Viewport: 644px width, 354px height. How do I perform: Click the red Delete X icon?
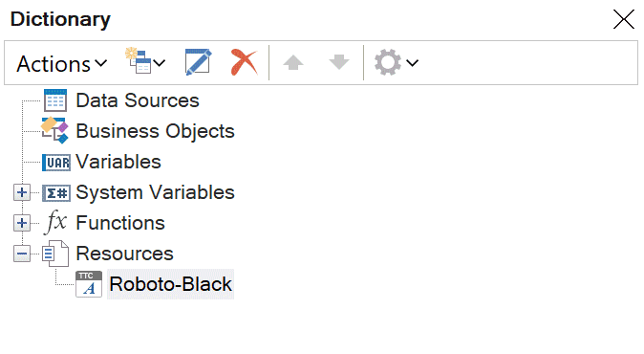click(244, 62)
